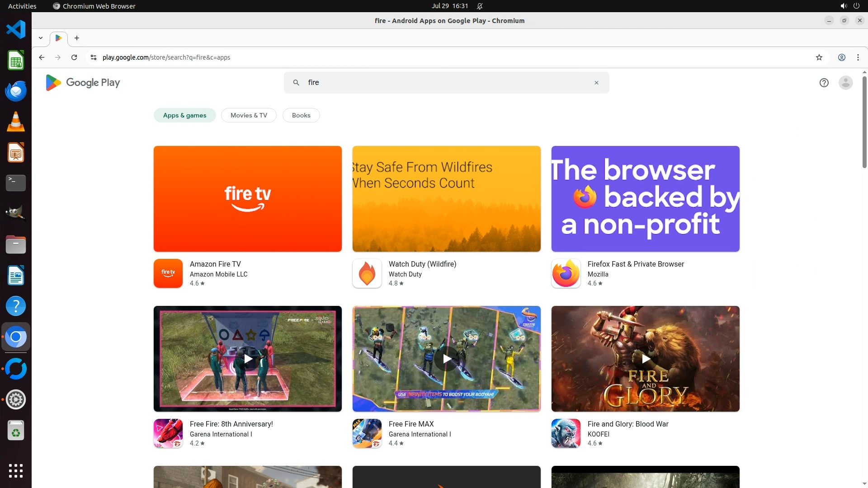
Task: Open the Firefox browser app icon
Action: [x=566, y=273]
